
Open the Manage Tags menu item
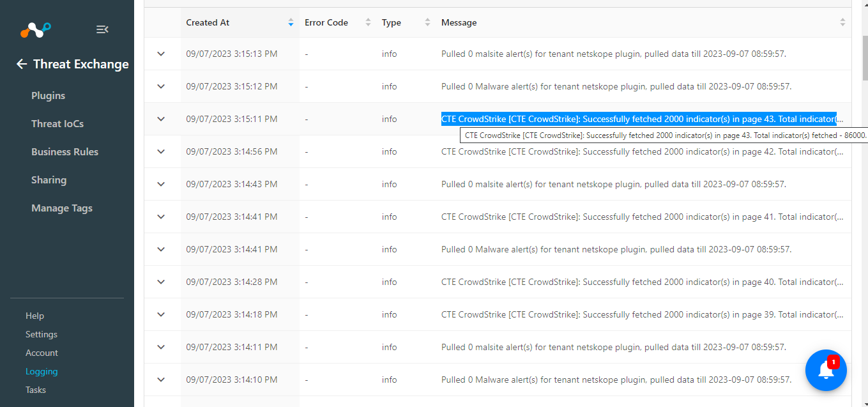point(62,208)
